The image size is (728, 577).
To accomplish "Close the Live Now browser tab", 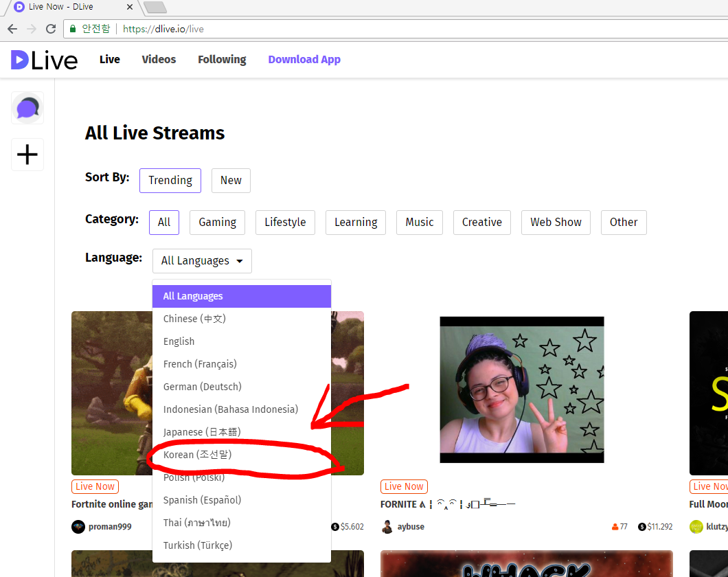I will click(x=130, y=7).
